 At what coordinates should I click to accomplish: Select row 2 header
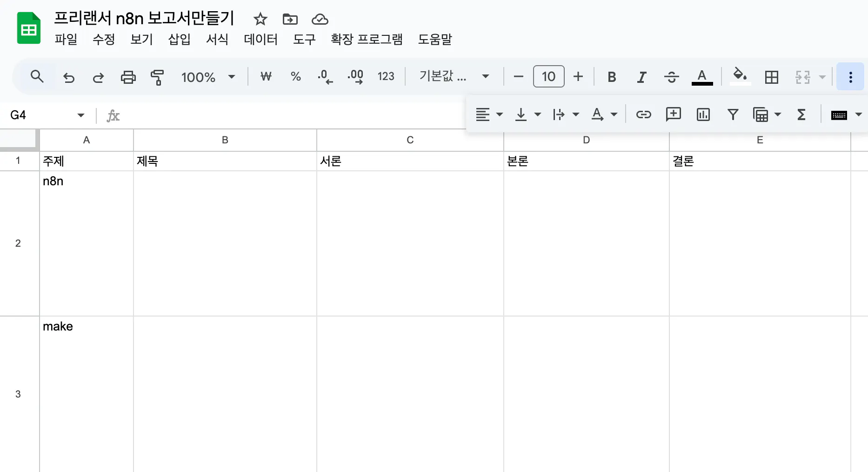click(19, 243)
